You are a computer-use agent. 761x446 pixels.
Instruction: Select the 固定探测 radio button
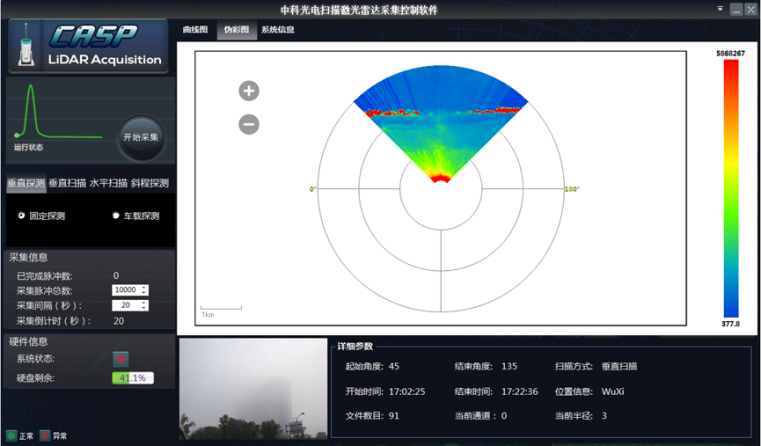(x=22, y=216)
